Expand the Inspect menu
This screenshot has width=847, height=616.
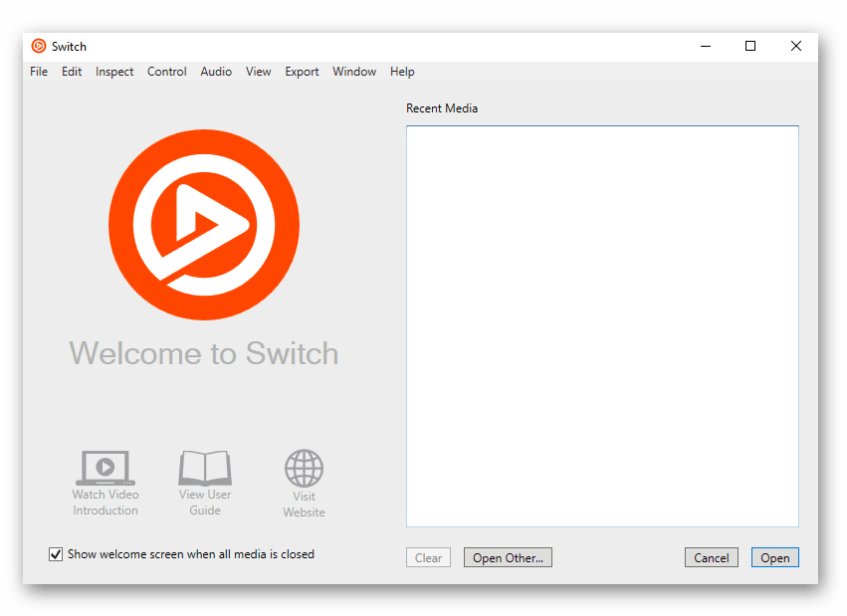coord(114,72)
